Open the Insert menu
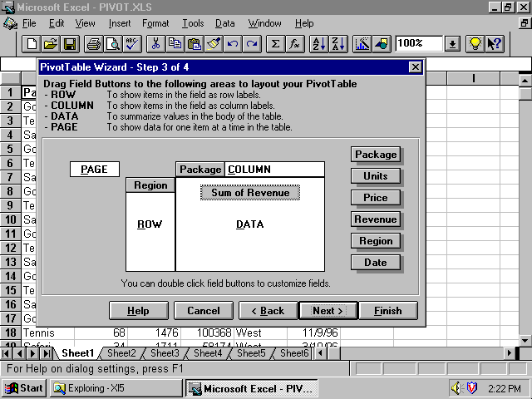 pos(120,23)
